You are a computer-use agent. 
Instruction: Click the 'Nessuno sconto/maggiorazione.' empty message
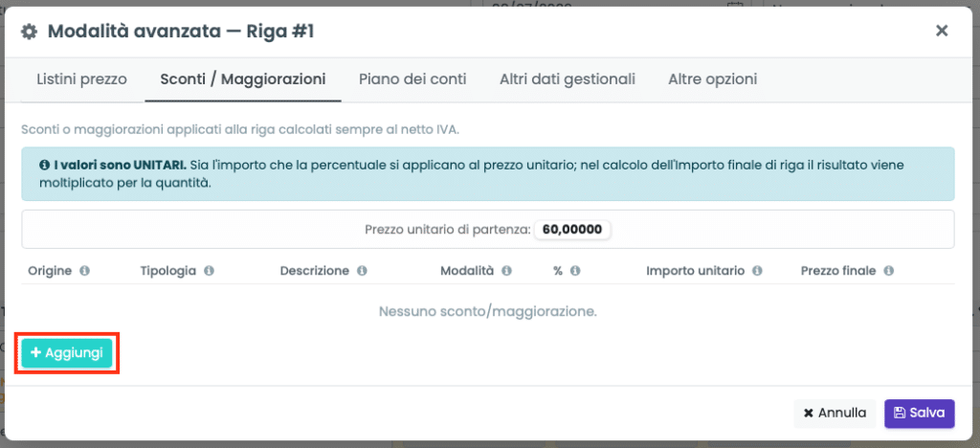(x=488, y=311)
